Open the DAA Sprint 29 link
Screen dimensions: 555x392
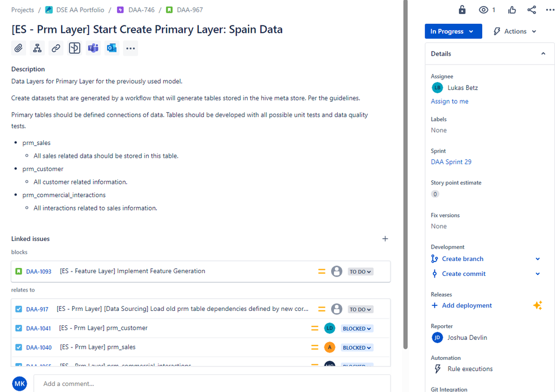(451, 162)
